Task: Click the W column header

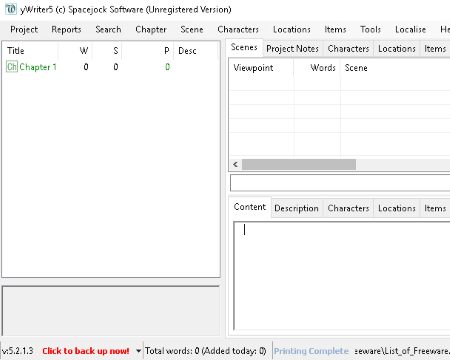Action: pos(75,51)
